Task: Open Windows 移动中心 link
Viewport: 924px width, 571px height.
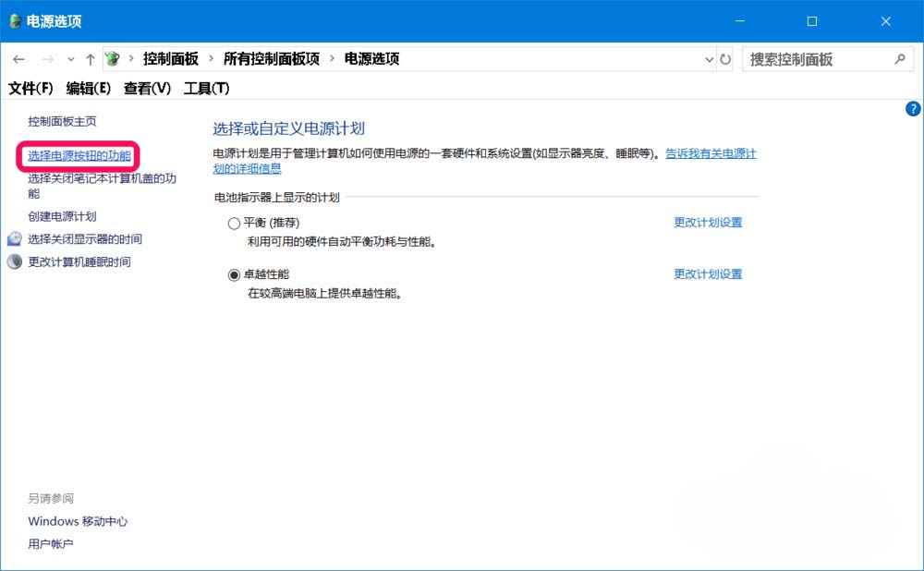Action: coord(78,521)
